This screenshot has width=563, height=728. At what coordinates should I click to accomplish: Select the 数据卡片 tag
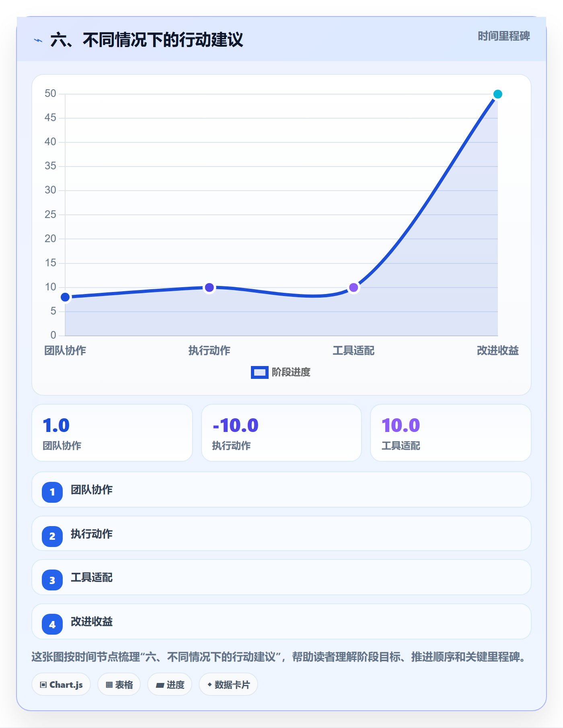pos(228,685)
